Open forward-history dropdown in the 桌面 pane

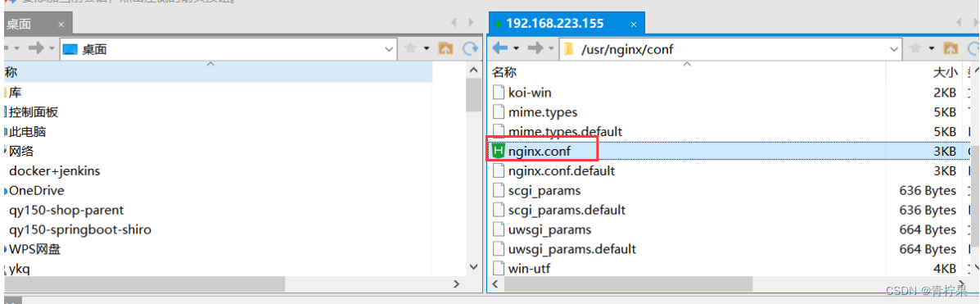[52, 48]
